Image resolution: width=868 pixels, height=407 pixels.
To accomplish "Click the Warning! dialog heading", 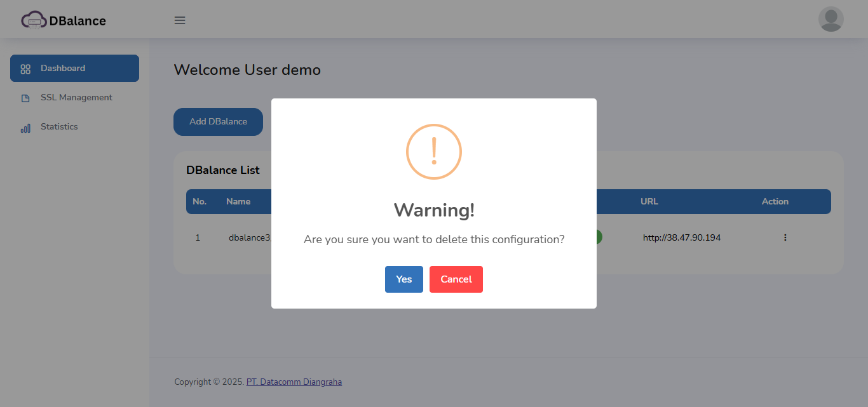I will coord(434,210).
